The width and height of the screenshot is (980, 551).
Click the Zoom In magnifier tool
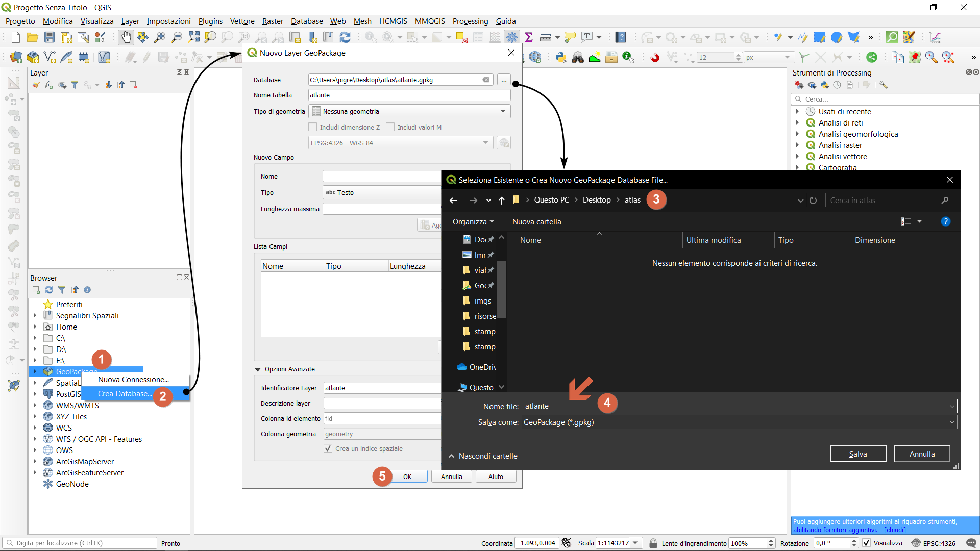[x=160, y=37]
